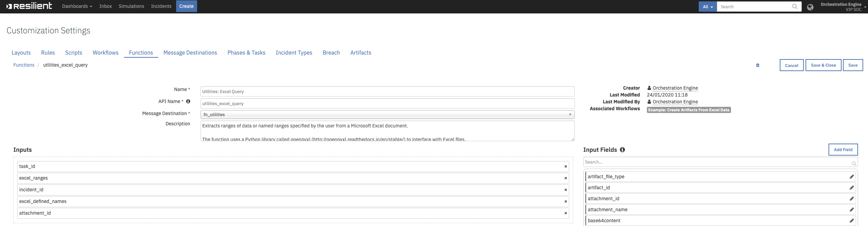Click the API Name input field
Viewport: 868px width, 226px height.
tap(387, 103)
